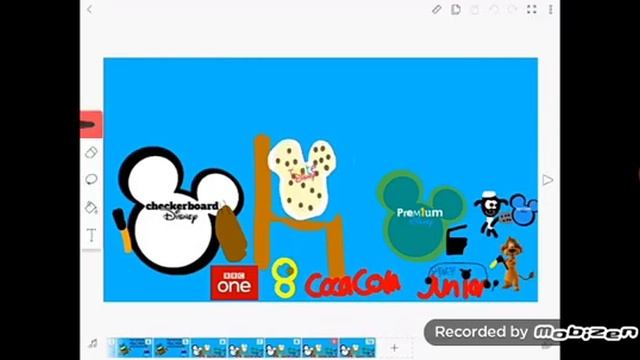Select the Lasso selection tool
Viewport: 640px width, 360px height.
click(x=91, y=180)
